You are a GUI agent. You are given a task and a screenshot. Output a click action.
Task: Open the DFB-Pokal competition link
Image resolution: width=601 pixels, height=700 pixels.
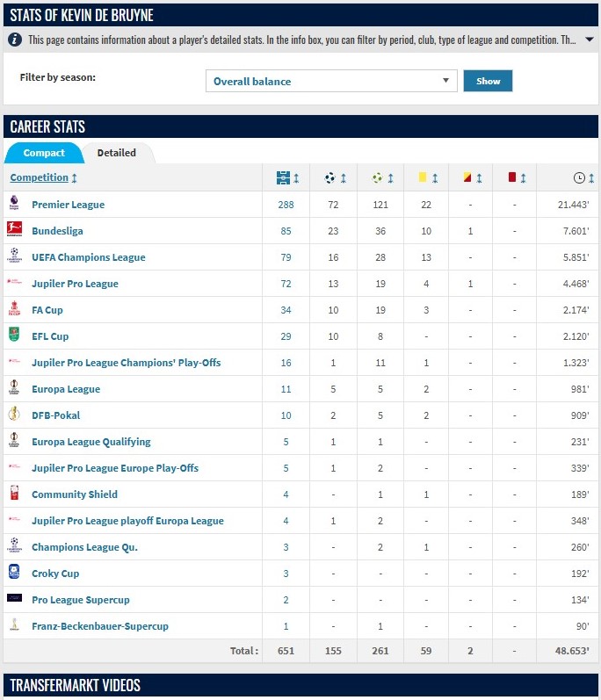(x=55, y=415)
